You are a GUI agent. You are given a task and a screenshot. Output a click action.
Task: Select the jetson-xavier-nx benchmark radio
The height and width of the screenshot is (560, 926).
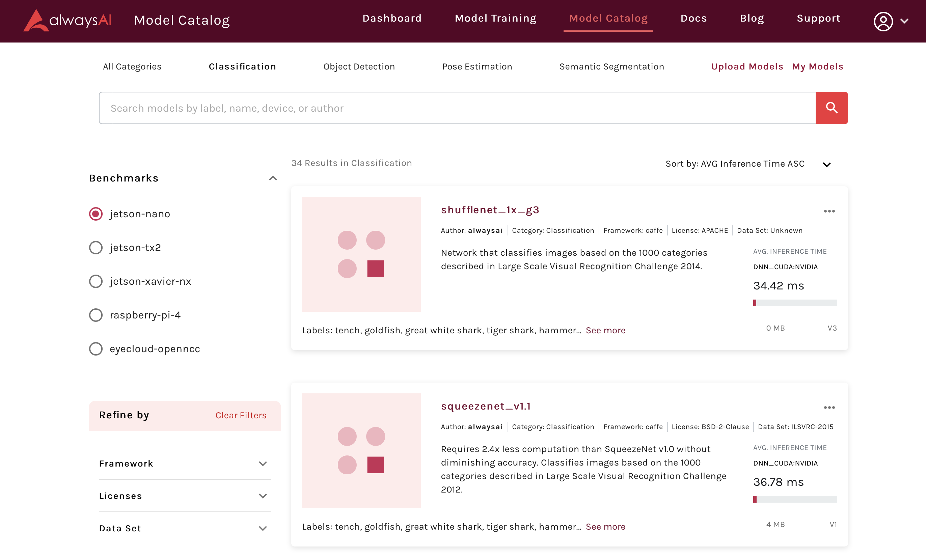pos(96,281)
